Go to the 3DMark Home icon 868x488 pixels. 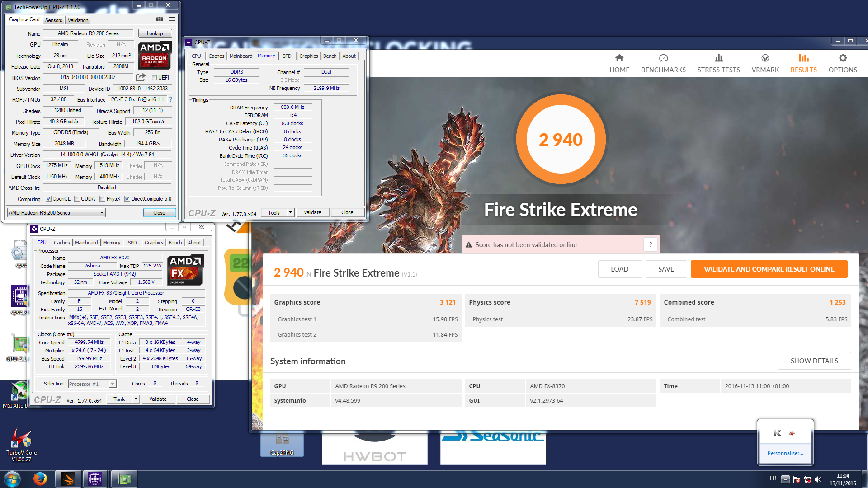coord(619,58)
